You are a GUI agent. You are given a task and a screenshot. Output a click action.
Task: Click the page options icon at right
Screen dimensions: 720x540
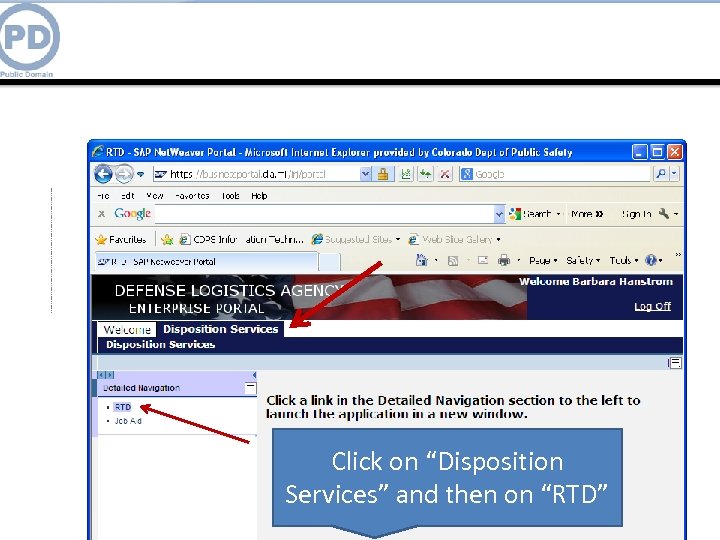coord(675,363)
